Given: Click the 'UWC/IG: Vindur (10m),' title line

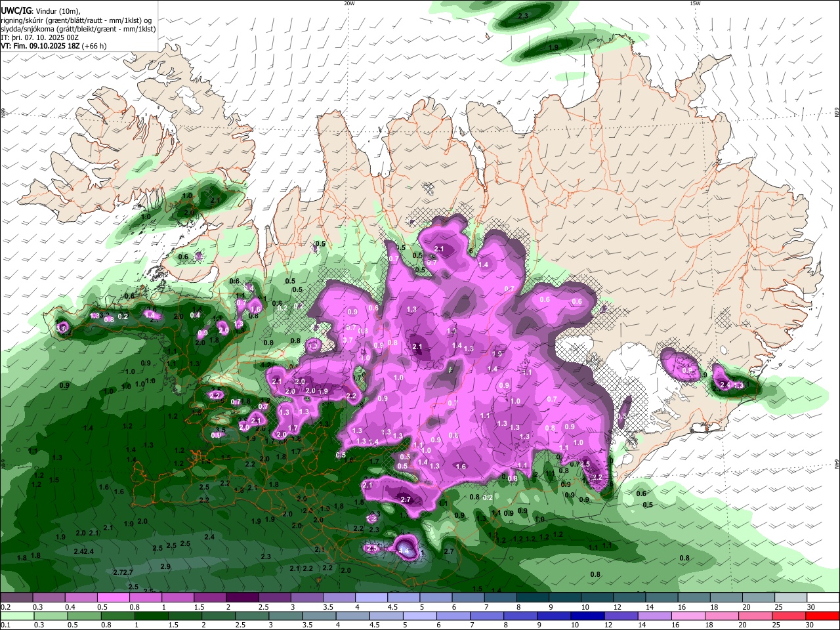Looking at the screenshot, I should click(x=40, y=11).
